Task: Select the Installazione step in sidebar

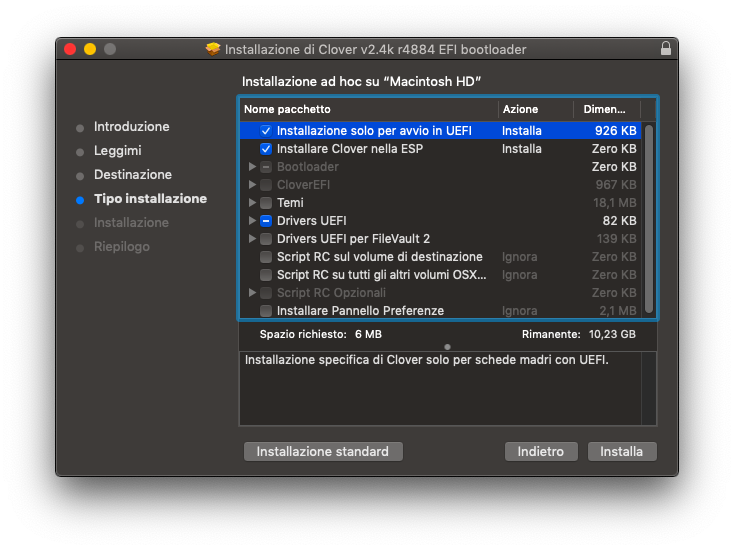Action: pyautogui.click(x=131, y=223)
